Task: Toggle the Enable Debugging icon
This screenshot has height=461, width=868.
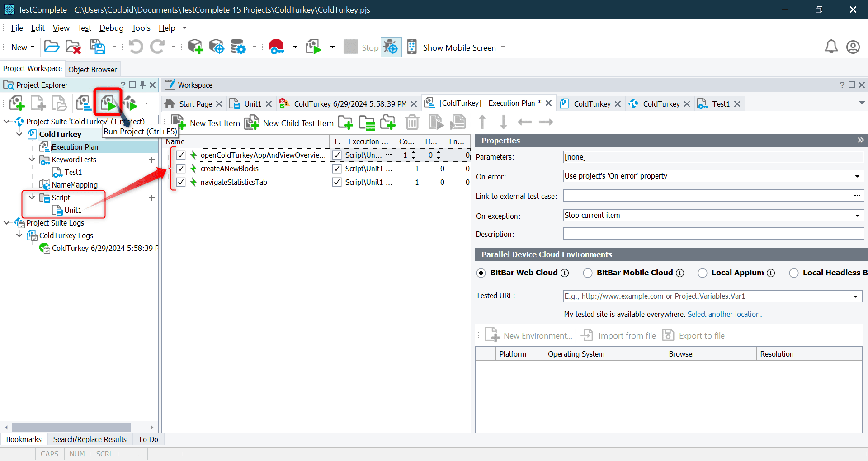Action: coord(391,47)
